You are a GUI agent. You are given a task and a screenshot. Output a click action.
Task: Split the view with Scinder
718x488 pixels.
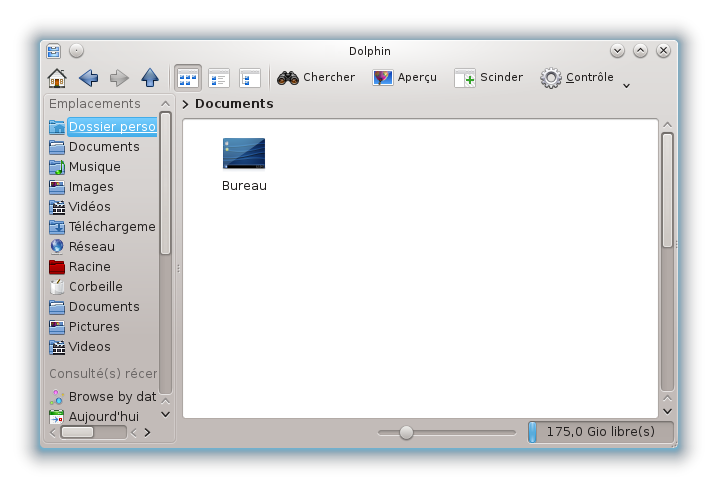click(x=488, y=77)
